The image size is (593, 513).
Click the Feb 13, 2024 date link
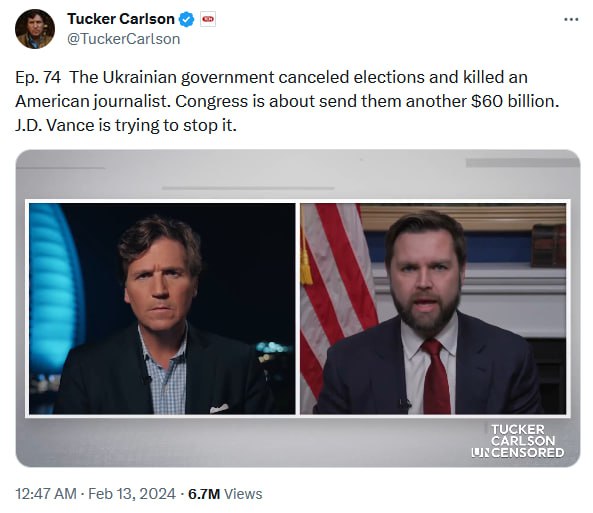132,494
